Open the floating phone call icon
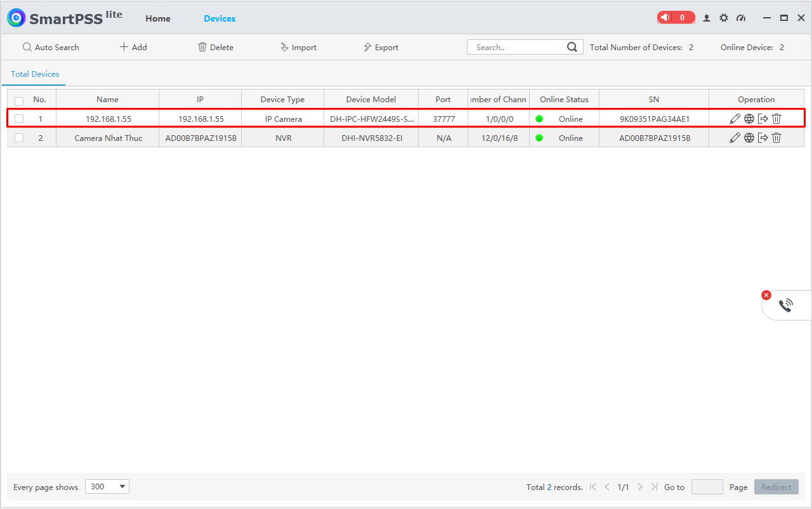The height and width of the screenshot is (509, 812). click(x=786, y=305)
